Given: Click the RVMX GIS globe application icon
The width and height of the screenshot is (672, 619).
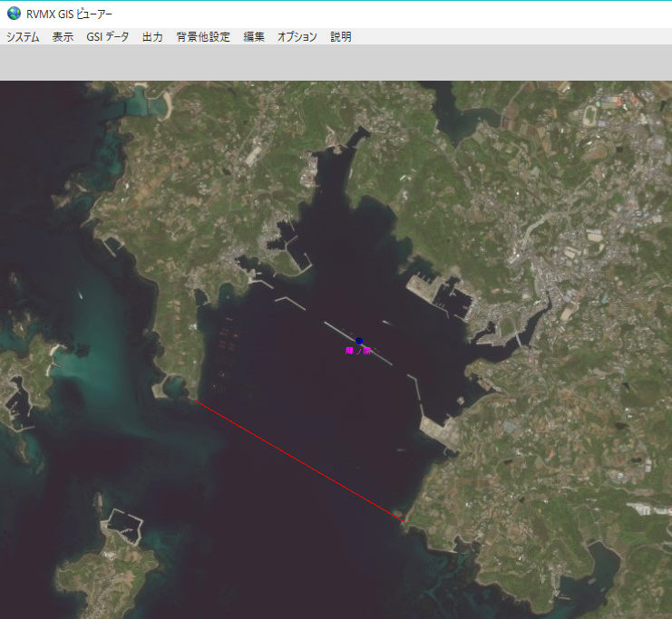Looking at the screenshot, I should pyautogui.click(x=14, y=14).
